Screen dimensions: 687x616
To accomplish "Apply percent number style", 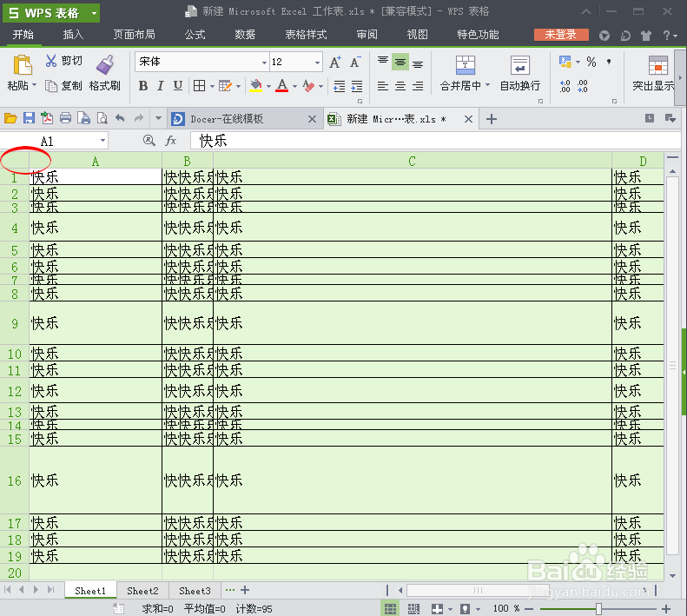I will (x=591, y=62).
